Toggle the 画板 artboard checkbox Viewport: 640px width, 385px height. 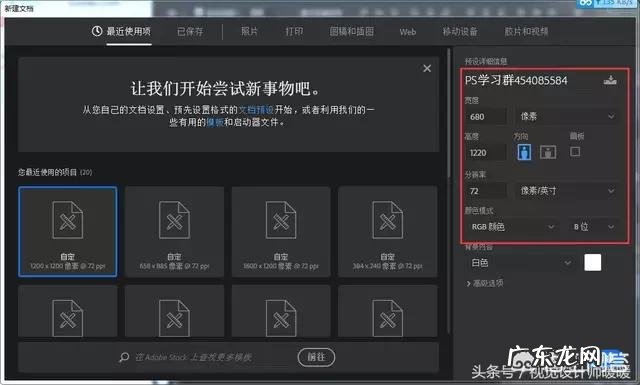pyautogui.click(x=575, y=152)
